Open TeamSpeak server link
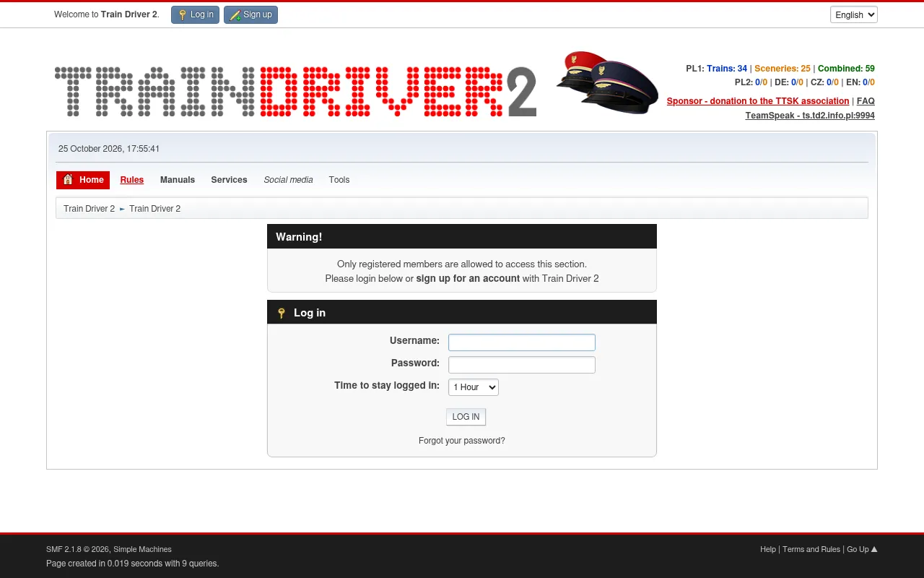The image size is (924, 578). pyautogui.click(x=810, y=116)
